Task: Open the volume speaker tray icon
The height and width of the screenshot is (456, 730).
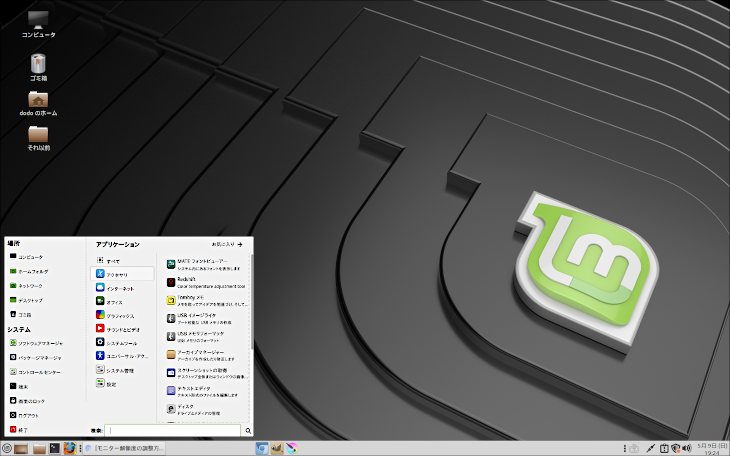Action: (687, 449)
